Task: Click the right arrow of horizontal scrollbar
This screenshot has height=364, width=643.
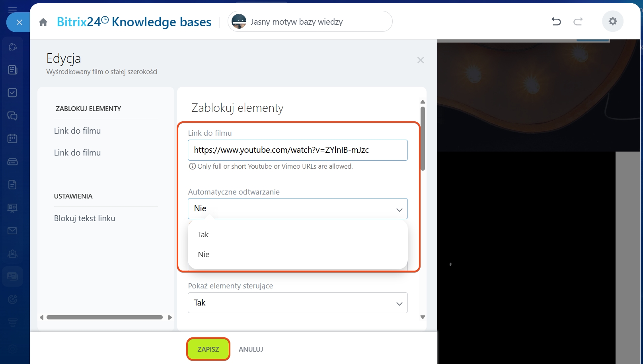Action: (170, 317)
